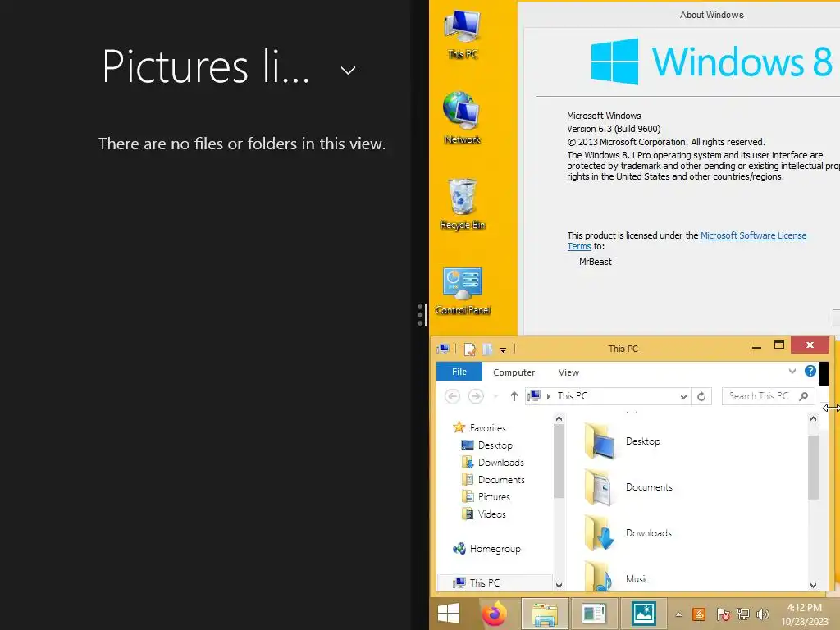Viewport: 840px width, 630px height.
Task: Open the Recycle Bin desktop icon
Action: (463, 204)
